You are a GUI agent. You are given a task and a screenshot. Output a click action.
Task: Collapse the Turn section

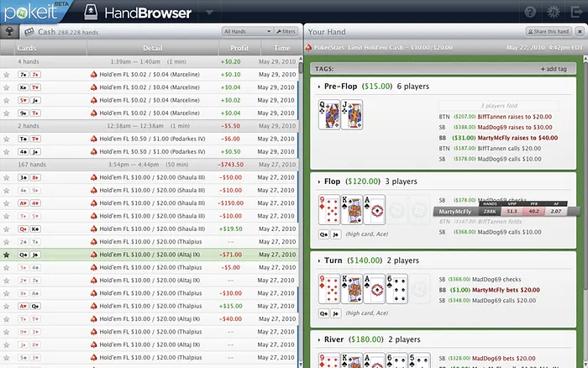[319, 260]
